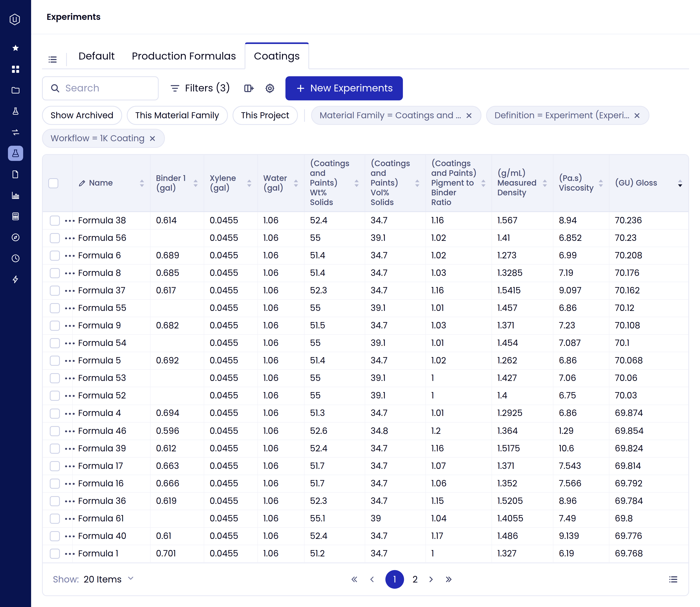Click the New Experiments button
Image resolution: width=700 pixels, height=607 pixels.
[x=344, y=88]
